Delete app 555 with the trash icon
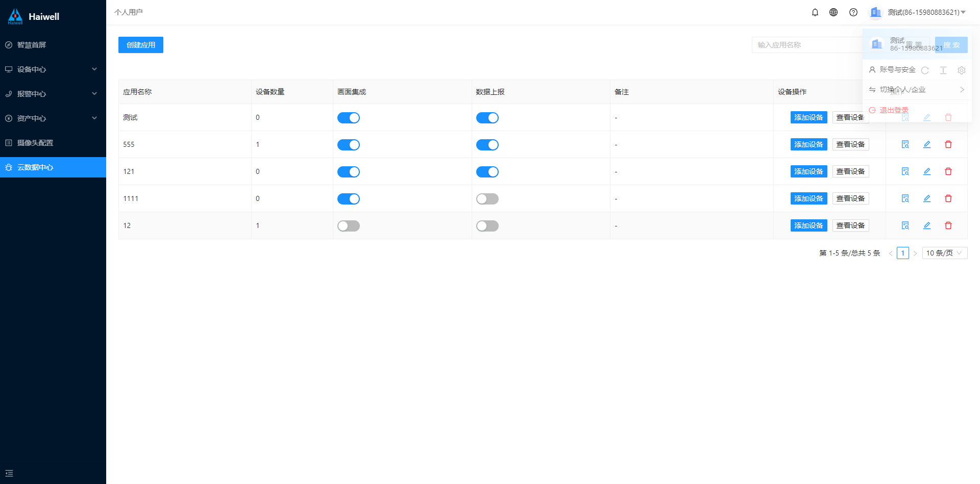Screen dimensions: 980x484 [948, 144]
